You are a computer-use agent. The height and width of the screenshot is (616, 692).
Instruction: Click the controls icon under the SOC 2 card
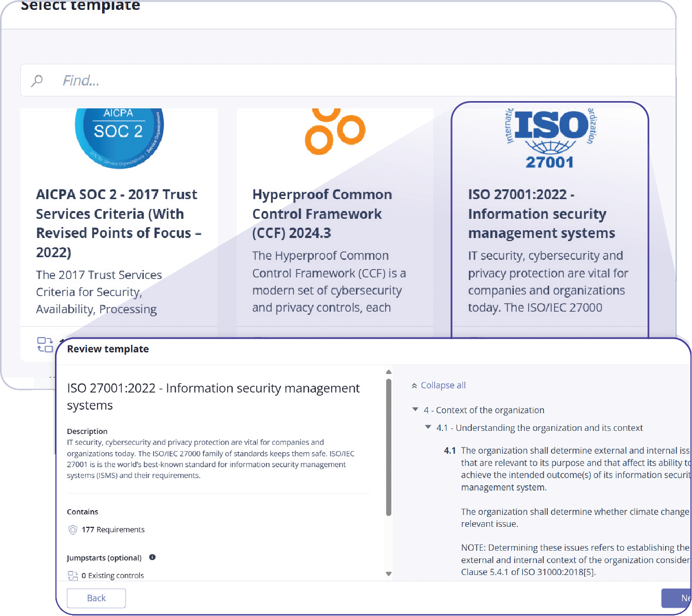click(45, 345)
